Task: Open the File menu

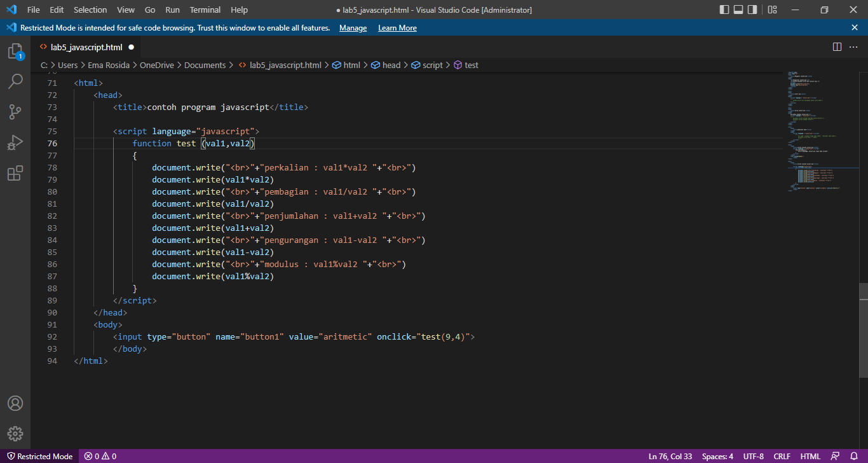Action: point(33,10)
